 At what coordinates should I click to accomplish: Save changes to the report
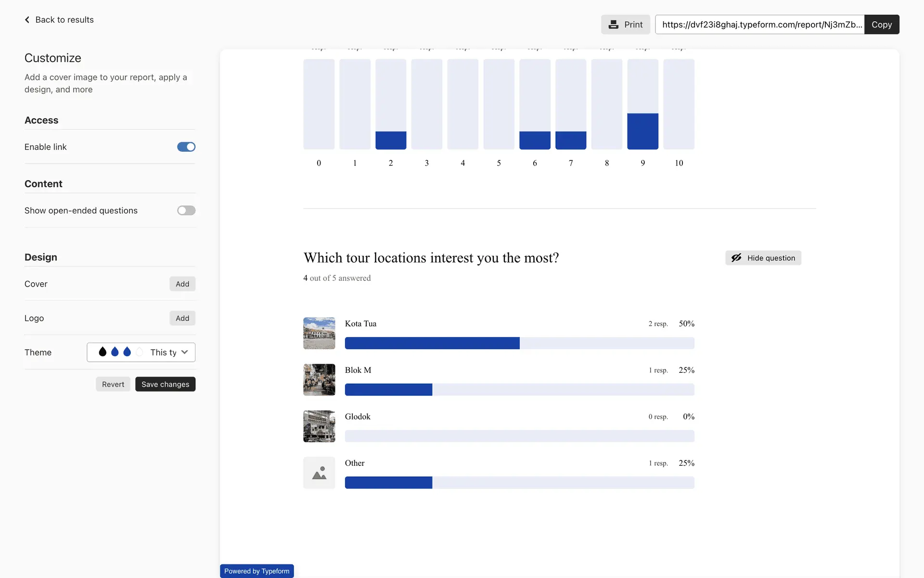coord(165,384)
